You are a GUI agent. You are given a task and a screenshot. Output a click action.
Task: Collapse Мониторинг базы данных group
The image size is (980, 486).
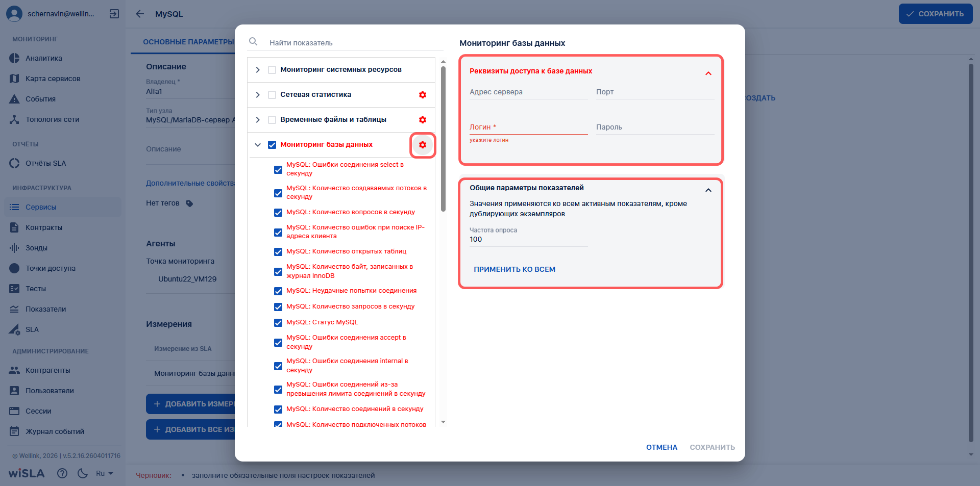[258, 145]
